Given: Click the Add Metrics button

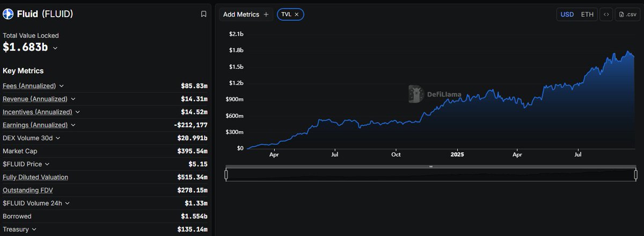Looking at the screenshot, I should tap(246, 15).
